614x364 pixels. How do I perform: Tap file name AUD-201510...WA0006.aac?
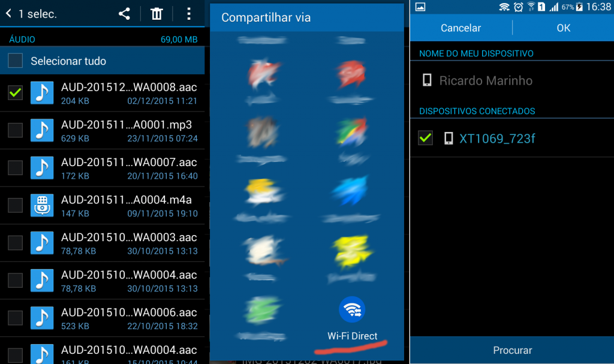click(129, 312)
